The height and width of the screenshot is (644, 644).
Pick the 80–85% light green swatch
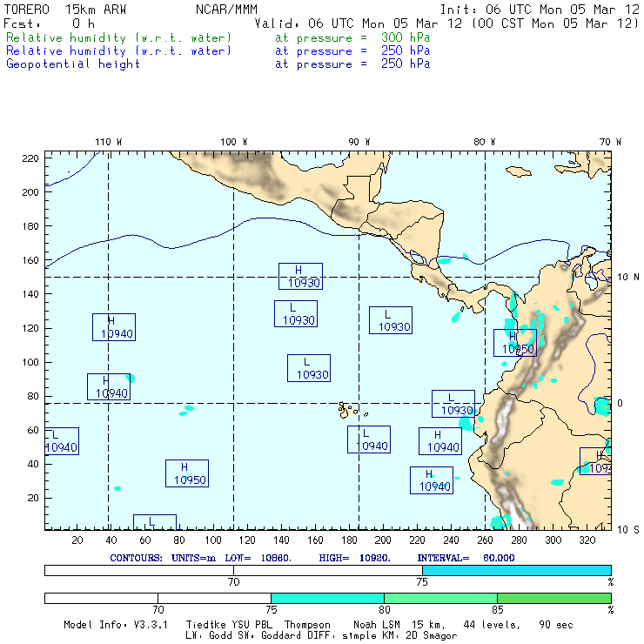(x=440, y=598)
